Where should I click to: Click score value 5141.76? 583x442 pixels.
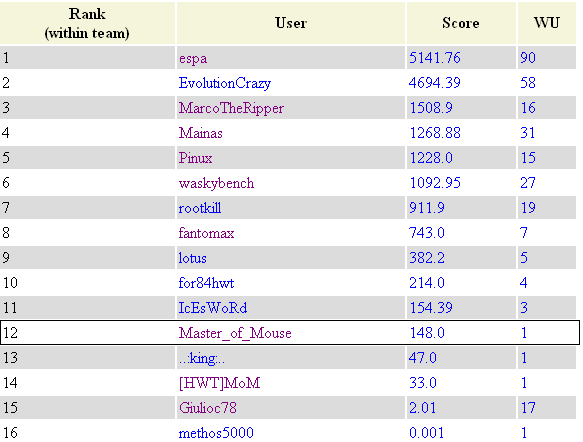(x=435, y=58)
